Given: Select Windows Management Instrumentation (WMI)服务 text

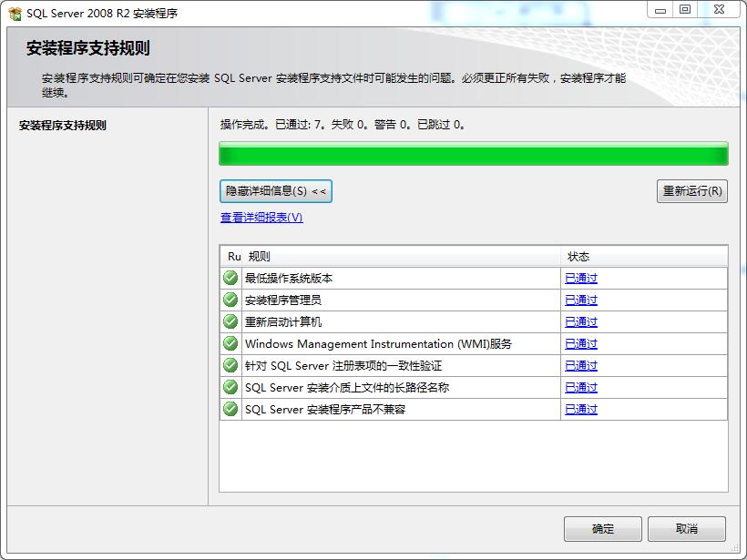Looking at the screenshot, I should (x=378, y=344).
